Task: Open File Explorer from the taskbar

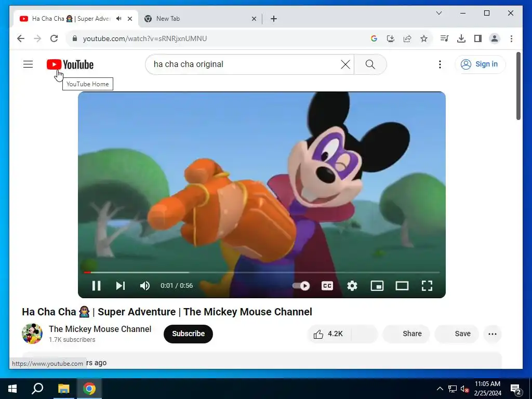Action: [x=63, y=389]
